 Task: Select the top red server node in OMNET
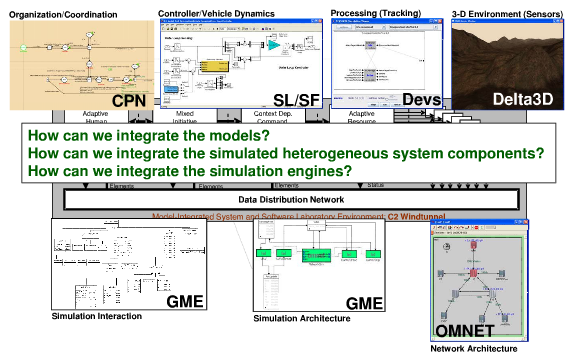473,245
